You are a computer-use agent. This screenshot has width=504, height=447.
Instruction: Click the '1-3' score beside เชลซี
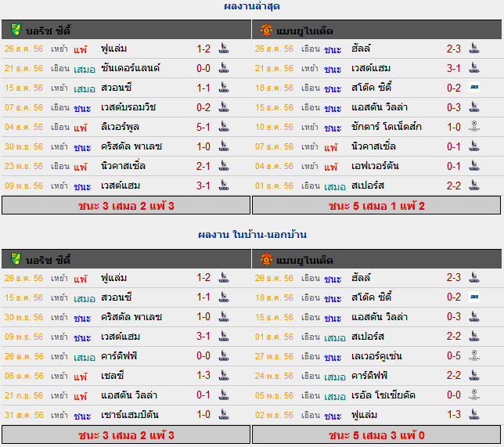click(x=203, y=375)
